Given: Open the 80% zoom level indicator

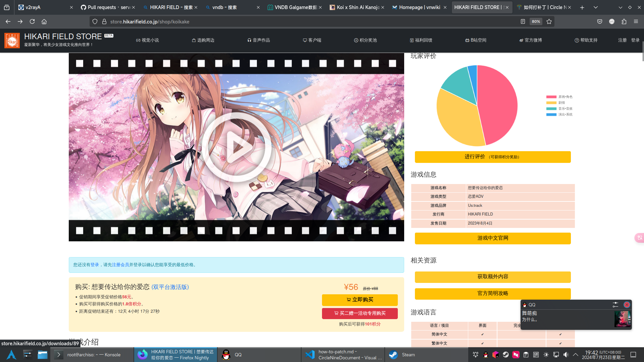Looking at the screenshot, I should [536, 21].
